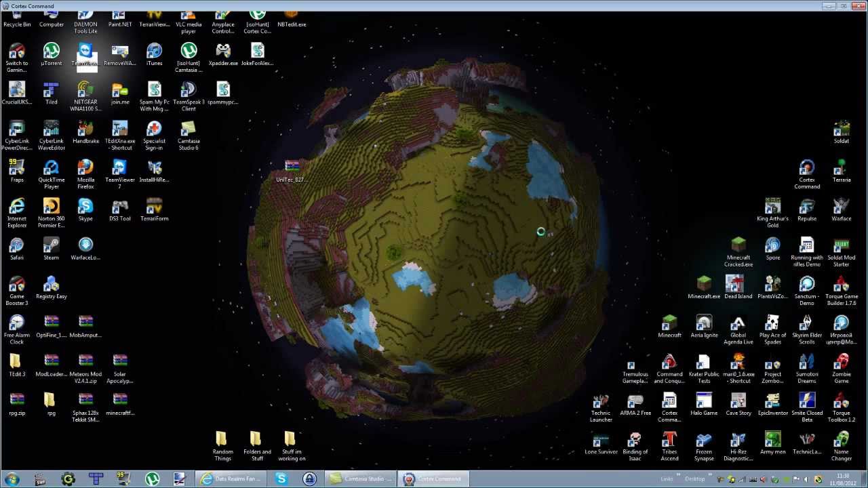The height and width of the screenshot is (488, 868).
Task: Launch TeamSpeak 3 Client shortcut
Action: tap(189, 96)
